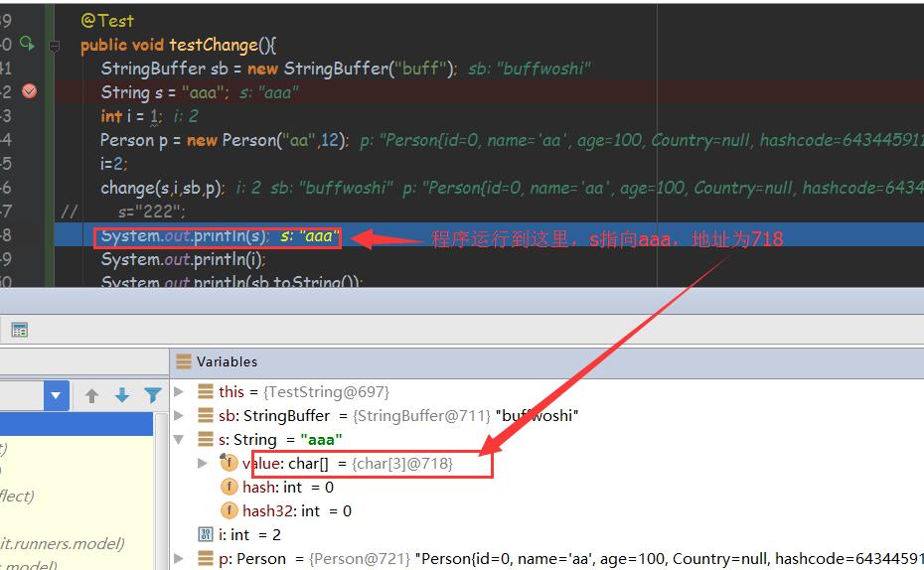Viewport: 924px width, 570px height.
Task: Click the line 'String s = "aaa";' in editor
Action: coord(164,92)
